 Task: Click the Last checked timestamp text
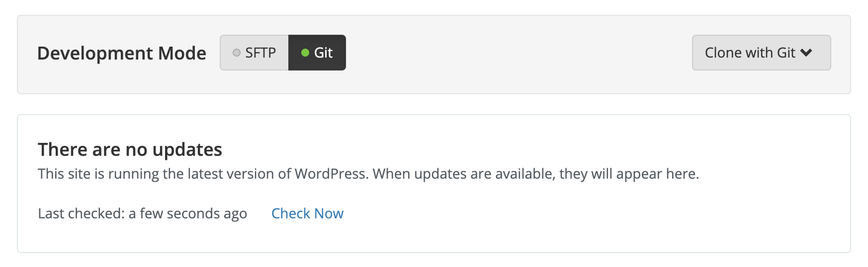pyautogui.click(x=143, y=213)
